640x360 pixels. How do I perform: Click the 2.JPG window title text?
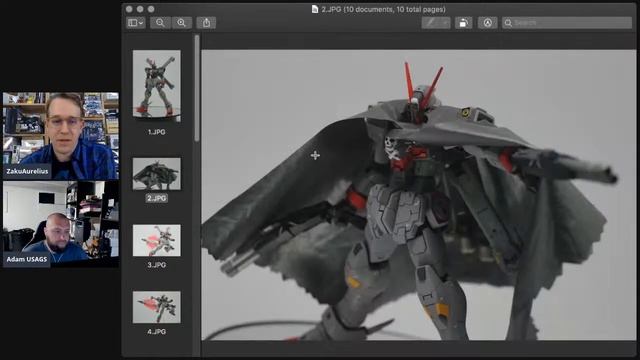coord(383,9)
